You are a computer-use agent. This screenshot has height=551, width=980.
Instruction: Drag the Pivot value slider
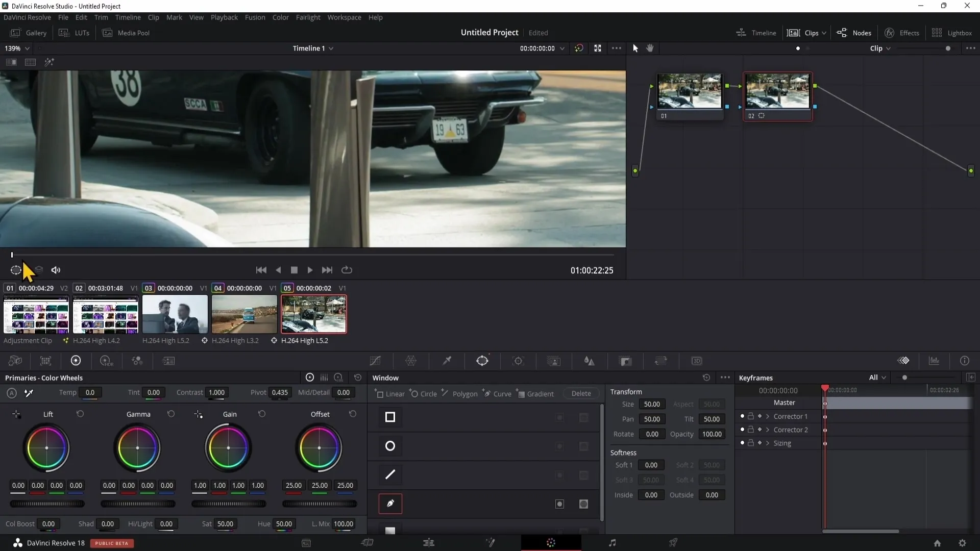[279, 400]
